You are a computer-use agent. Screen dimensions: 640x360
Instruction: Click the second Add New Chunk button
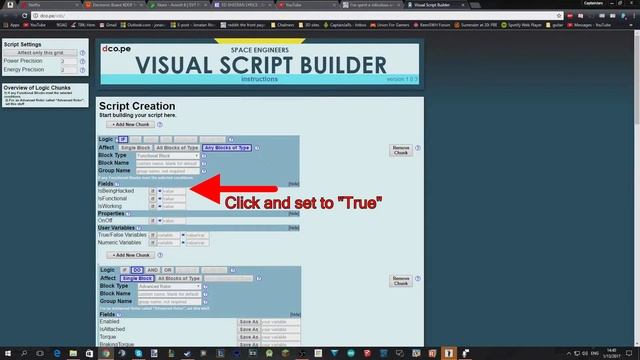click(x=131, y=255)
